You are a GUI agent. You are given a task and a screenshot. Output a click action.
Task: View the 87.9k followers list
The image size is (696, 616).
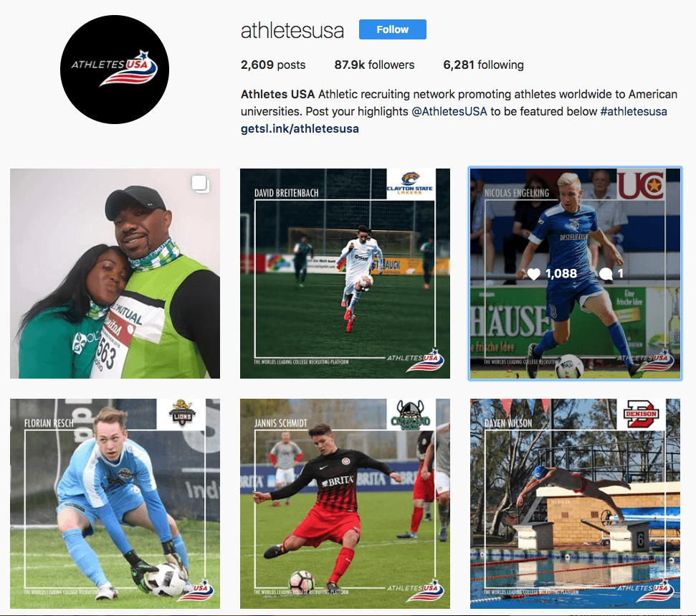(374, 65)
